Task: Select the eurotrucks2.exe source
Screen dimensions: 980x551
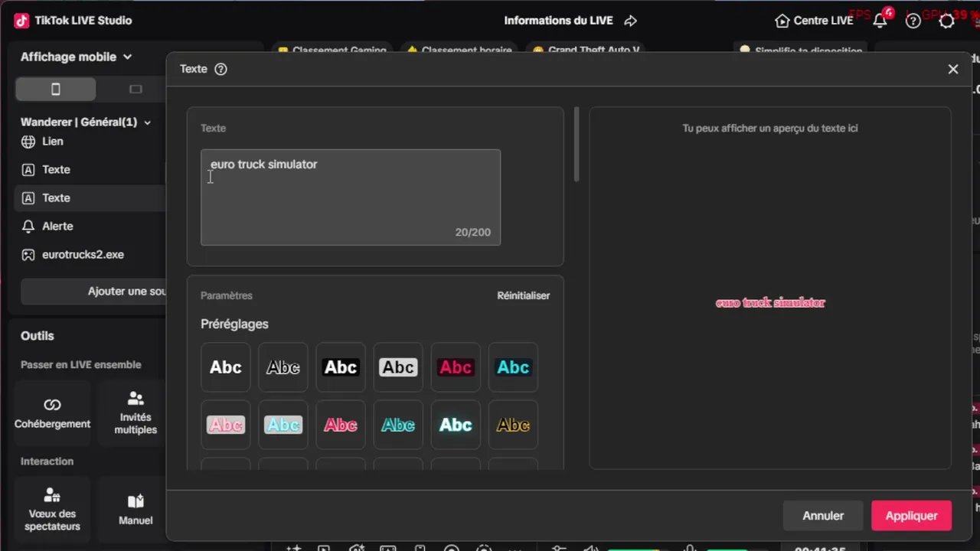Action: 90,255
